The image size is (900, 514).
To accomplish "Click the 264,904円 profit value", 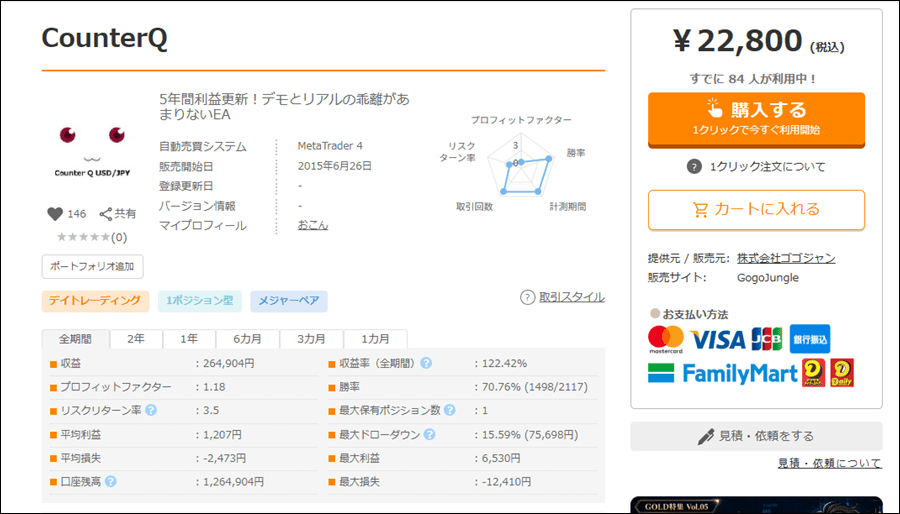I will (228, 363).
